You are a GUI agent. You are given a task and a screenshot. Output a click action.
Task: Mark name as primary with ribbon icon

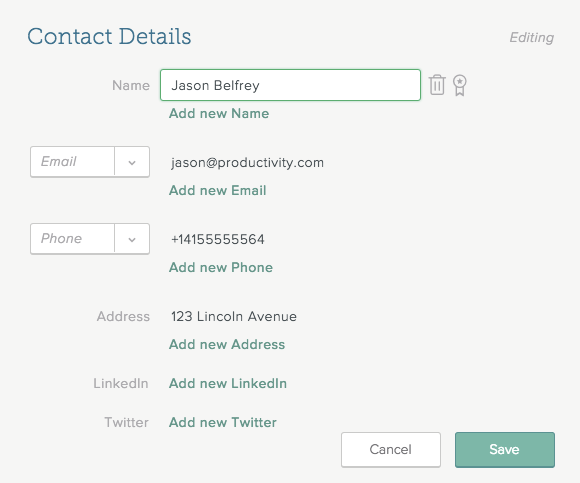coord(459,85)
